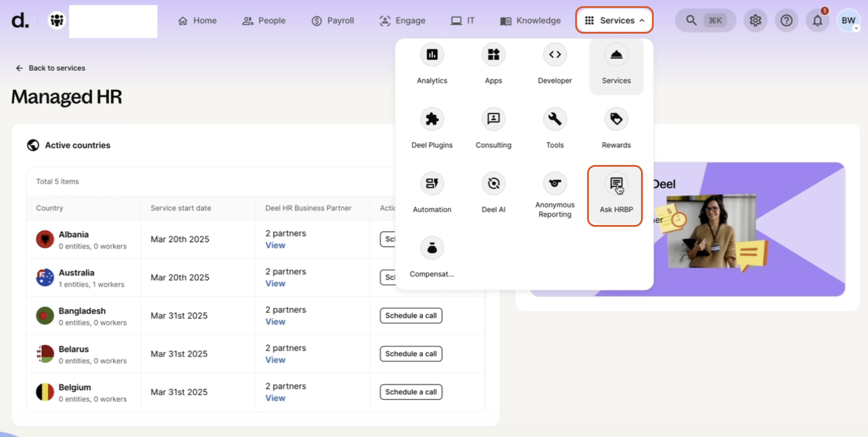Open the search bar
Image resolution: width=868 pixels, height=437 pixels.
[705, 20]
